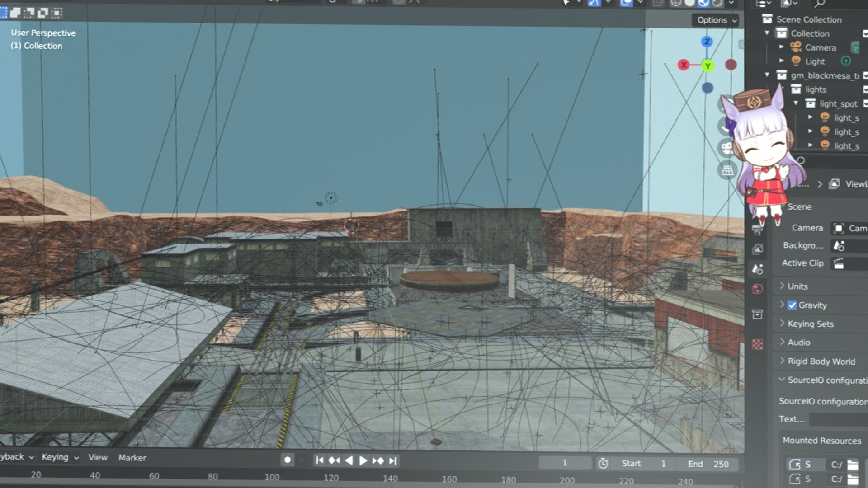Image resolution: width=868 pixels, height=488 pixels.
Task: Toggle viewport gizmos button
Action: coord(594,3)
